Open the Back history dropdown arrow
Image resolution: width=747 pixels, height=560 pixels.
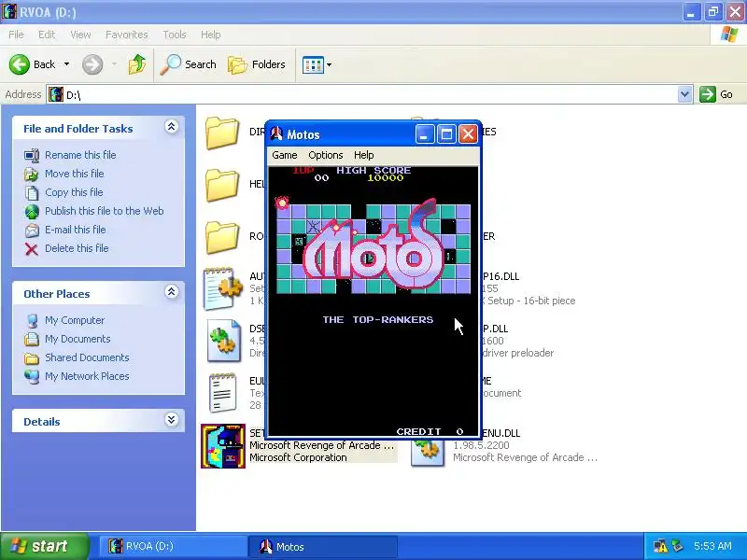[66, 64]
